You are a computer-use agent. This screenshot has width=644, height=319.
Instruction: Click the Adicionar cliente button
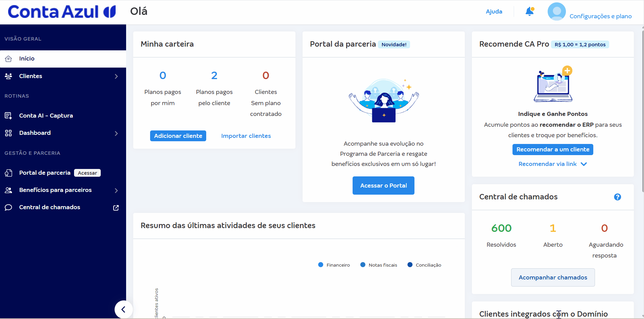click(x=178, y=136)
